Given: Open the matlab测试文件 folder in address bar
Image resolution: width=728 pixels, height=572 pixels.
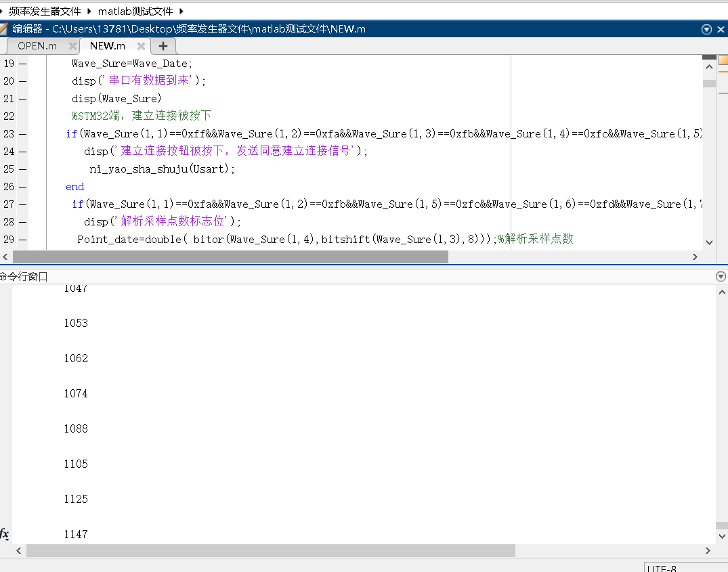Looking at the screenshot, I should 135,11.
